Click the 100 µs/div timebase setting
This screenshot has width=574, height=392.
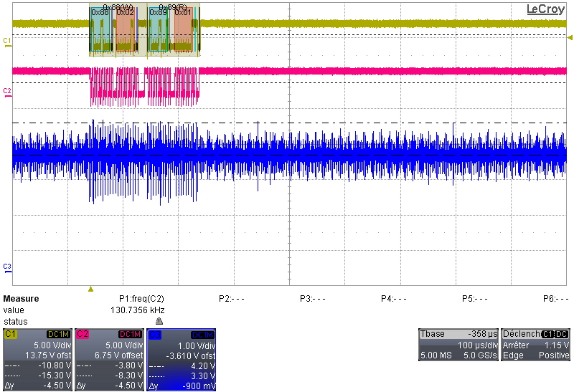click(x=478, y=345)
